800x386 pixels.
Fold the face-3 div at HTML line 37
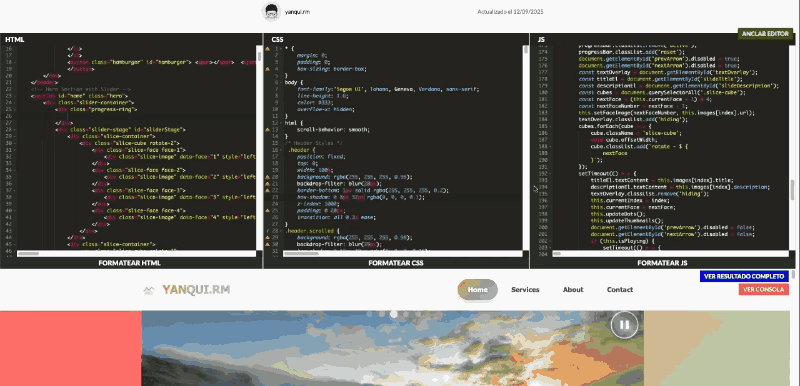[15, 191]
